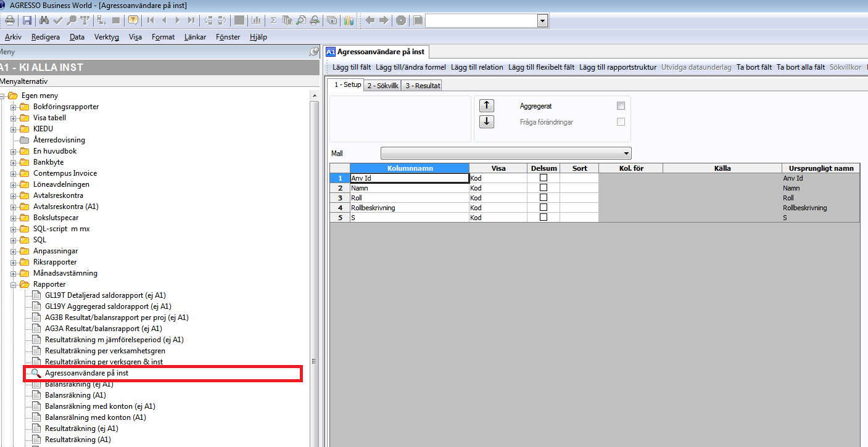Screen dimensions: 868x447
Task: Click Lägg till relation button
Action: 477,67
